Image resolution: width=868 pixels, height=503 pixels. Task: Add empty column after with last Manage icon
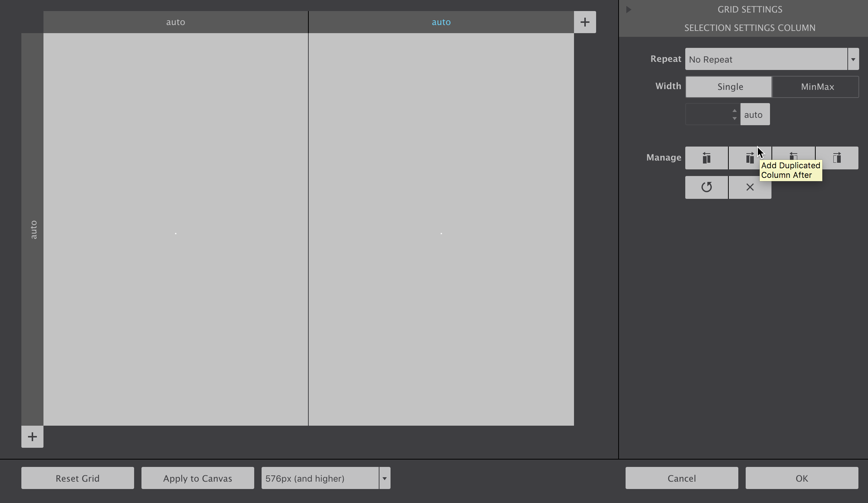point(837,158)
